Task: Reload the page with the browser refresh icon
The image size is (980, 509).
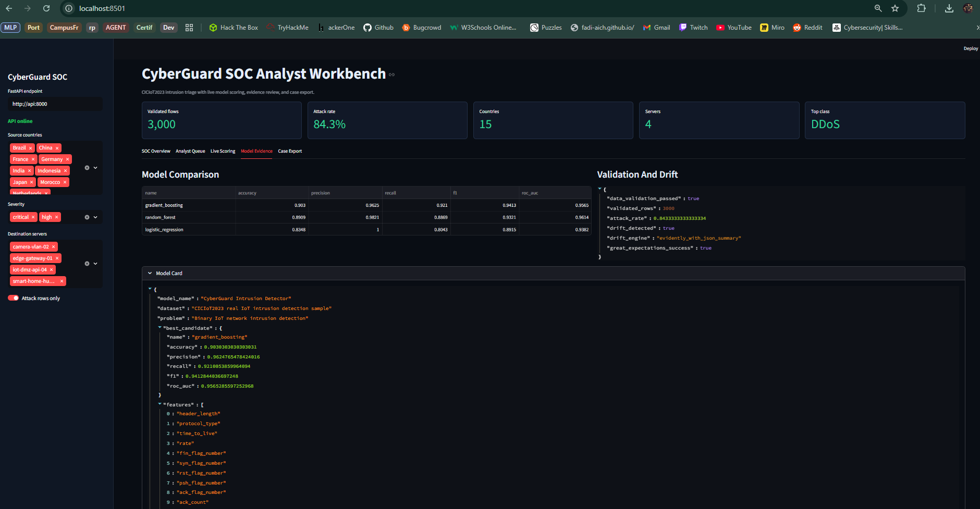Action: (x=46, y=8)
